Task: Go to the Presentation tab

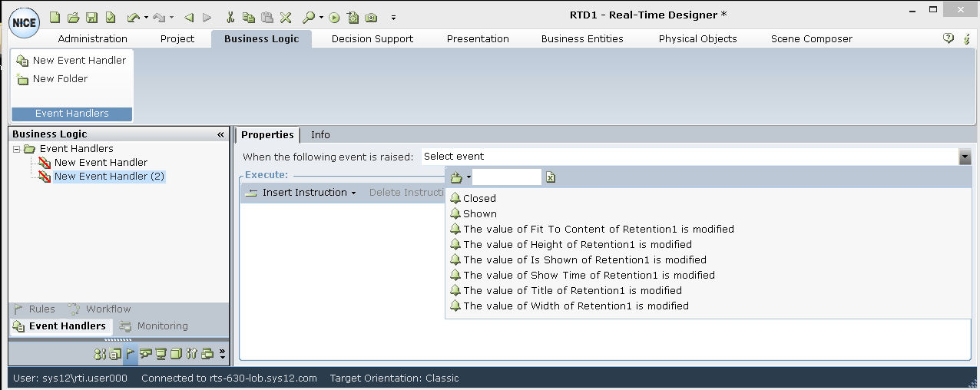Action: pos(478,38)
